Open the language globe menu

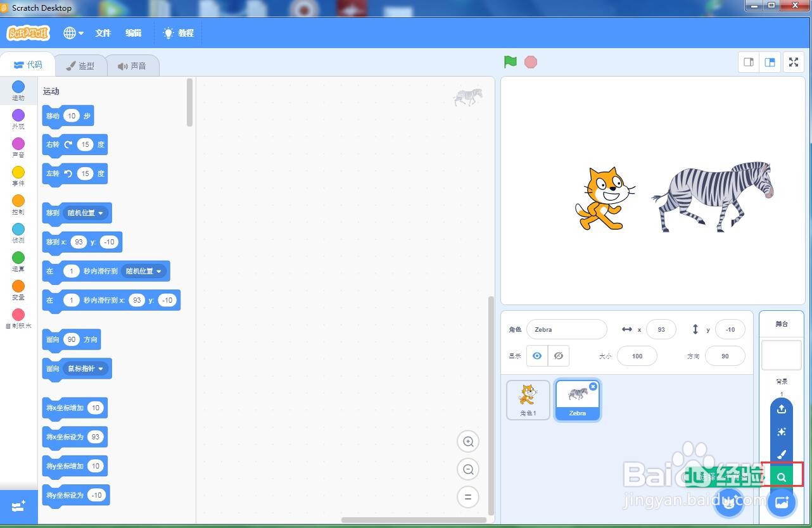click(73, 33)
